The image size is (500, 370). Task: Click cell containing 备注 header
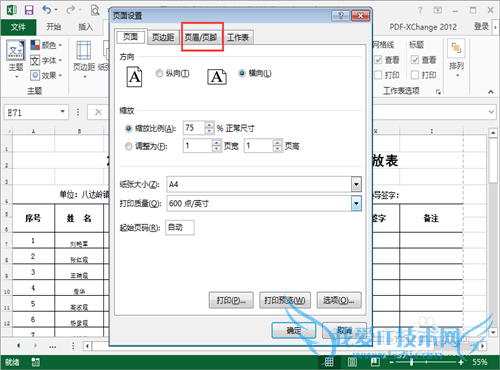(x=431, y=218)
